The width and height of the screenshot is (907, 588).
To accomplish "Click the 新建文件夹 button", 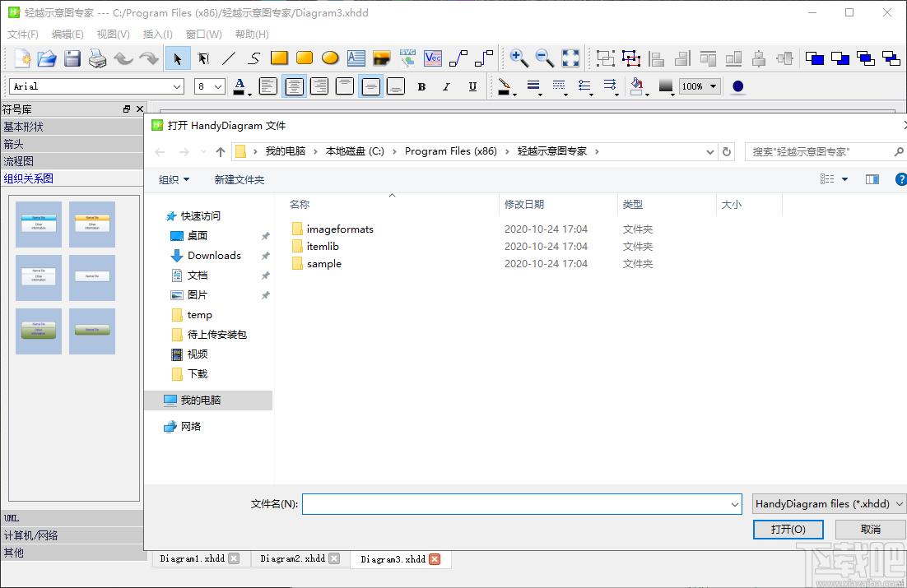I will pos(239,180).
